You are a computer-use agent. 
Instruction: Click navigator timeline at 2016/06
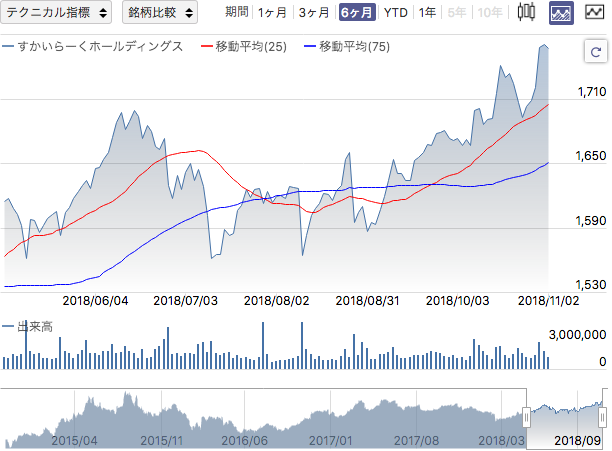coord(245,440)
